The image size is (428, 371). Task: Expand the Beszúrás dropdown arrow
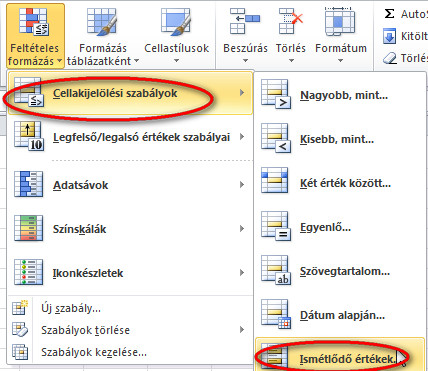point(245,61)
